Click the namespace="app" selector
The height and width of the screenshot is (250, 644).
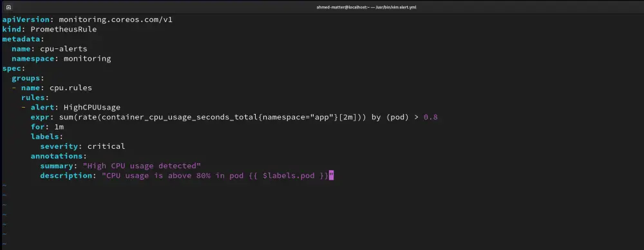tap(299, 117)
